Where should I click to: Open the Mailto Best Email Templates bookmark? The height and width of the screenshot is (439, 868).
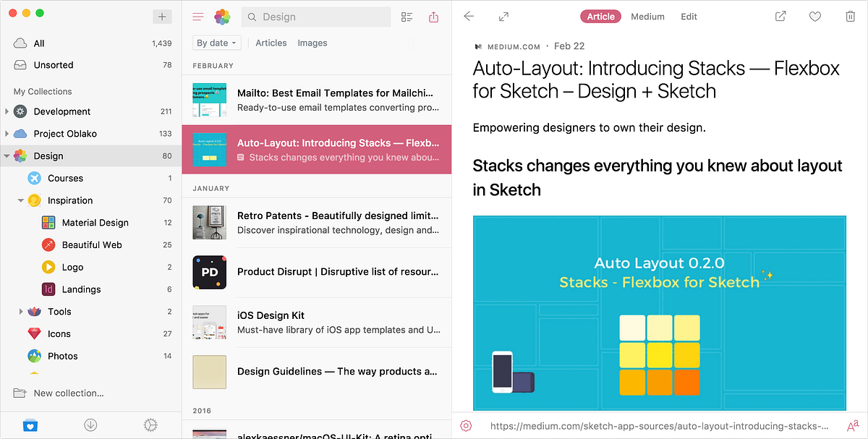[317, 100]
